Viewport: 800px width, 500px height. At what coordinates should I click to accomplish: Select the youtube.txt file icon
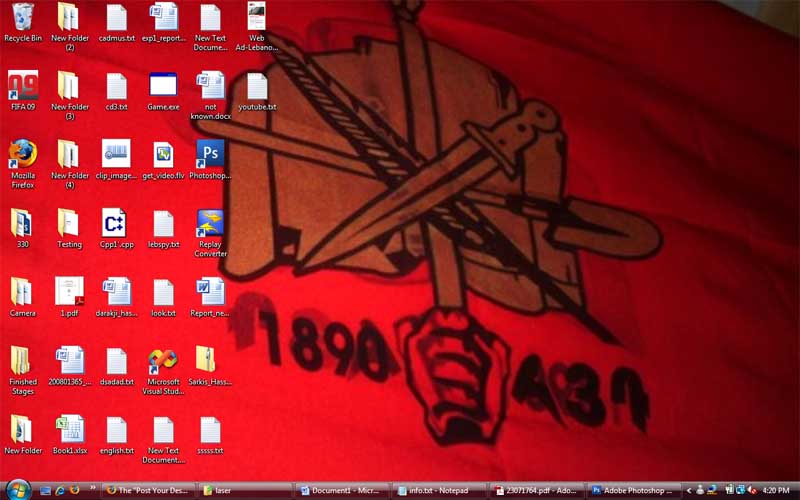pos(257,86)
